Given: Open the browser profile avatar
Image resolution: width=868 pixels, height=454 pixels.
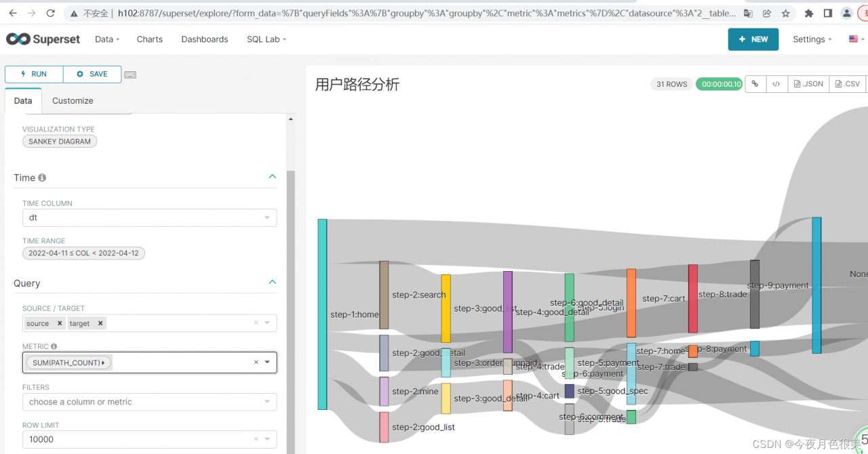Looking at the screenshot, I should click(847, 13).
